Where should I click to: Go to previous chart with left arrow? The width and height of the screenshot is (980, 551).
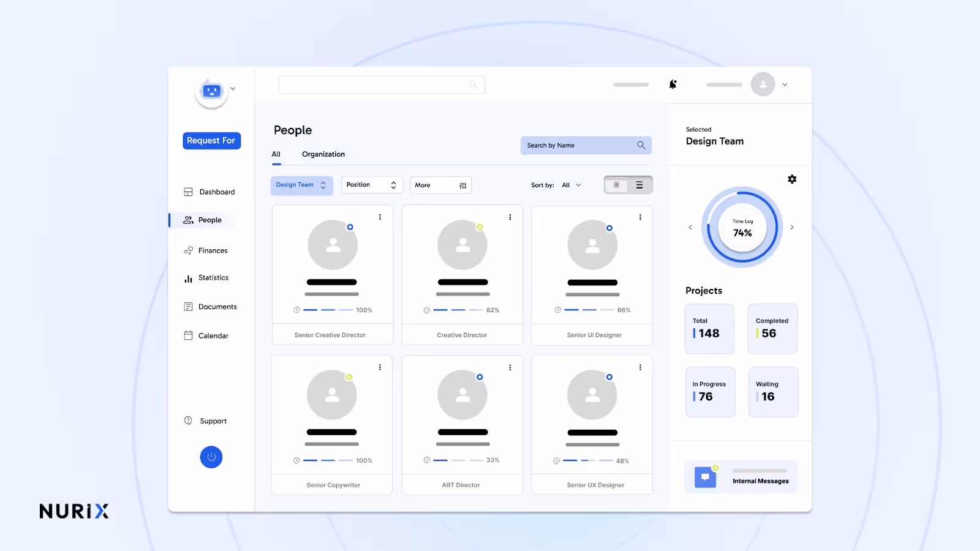690,227
